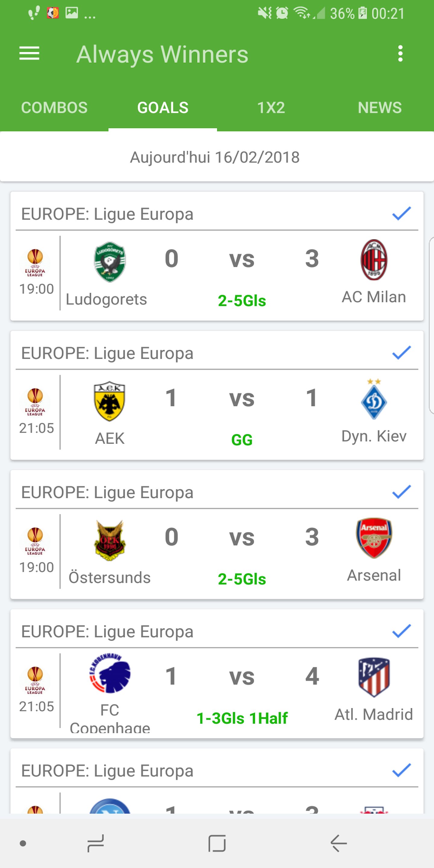Toggle checkmark on Ludogorets vs AC Milan card
Viewport: 434px width, 868px height.
(401, 214)
